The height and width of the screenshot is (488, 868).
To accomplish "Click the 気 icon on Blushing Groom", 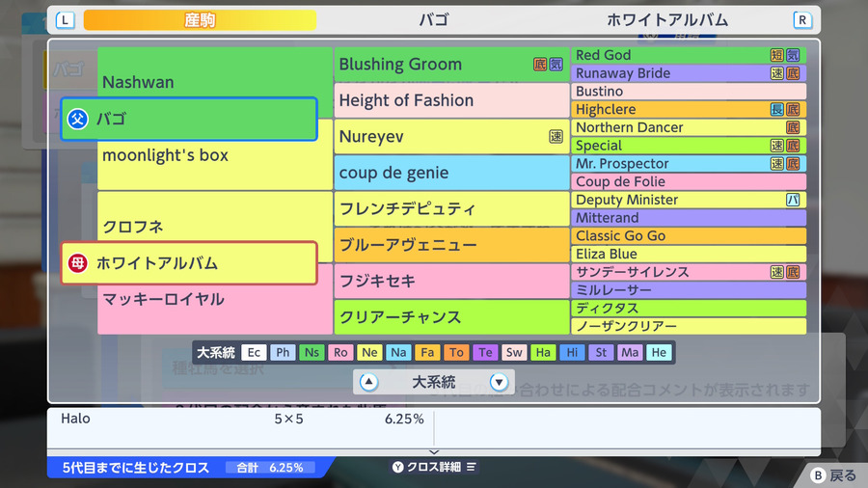I will pos(556,65).
